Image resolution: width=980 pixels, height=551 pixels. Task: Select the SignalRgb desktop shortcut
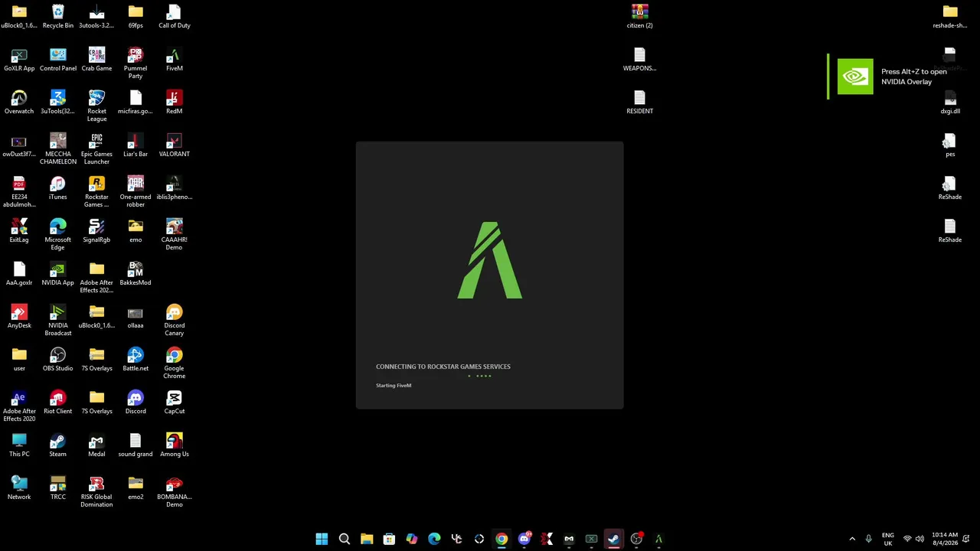pos(96,230)
